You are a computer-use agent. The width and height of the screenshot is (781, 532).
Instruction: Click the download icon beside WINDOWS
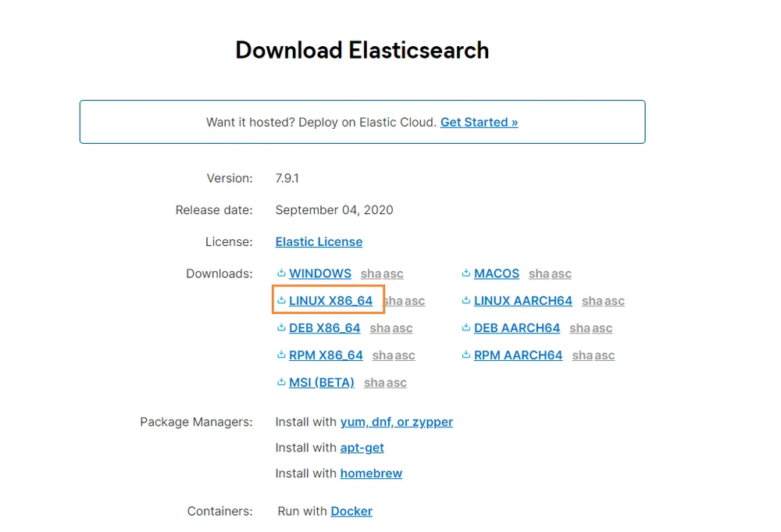tap(281, 273)
